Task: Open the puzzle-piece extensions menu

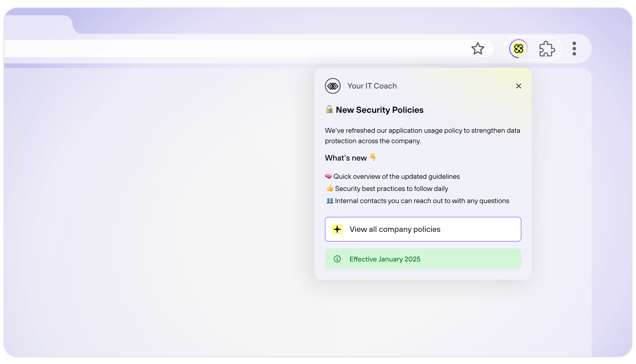Action: coord(547,49)
